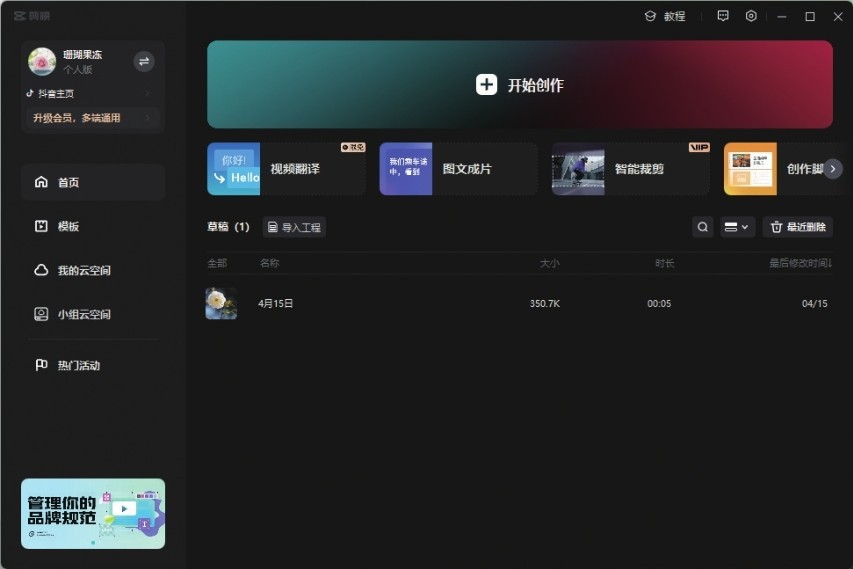Open the 4月15日 draft thumbnail
853x569 pixels.
click(221, 303)
